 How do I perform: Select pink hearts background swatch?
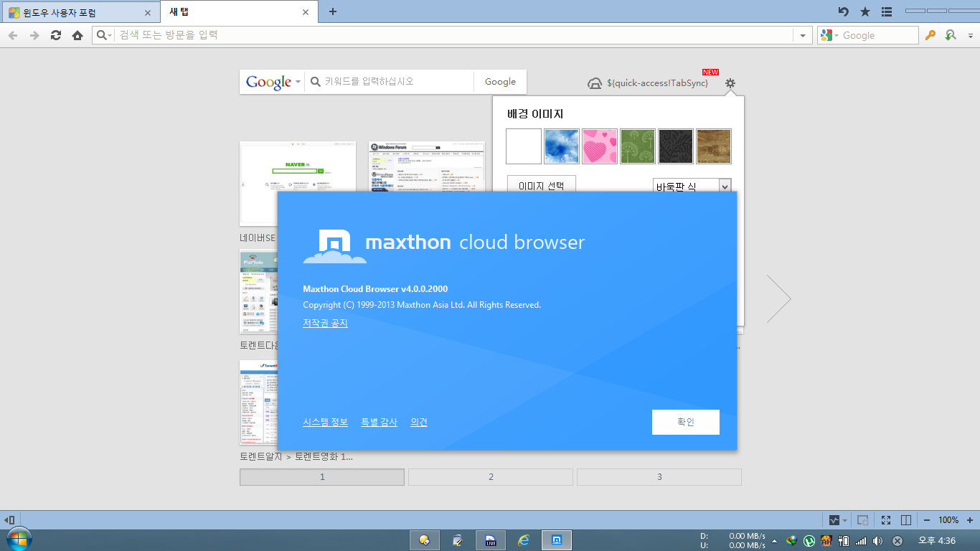[x=600, y=146]
